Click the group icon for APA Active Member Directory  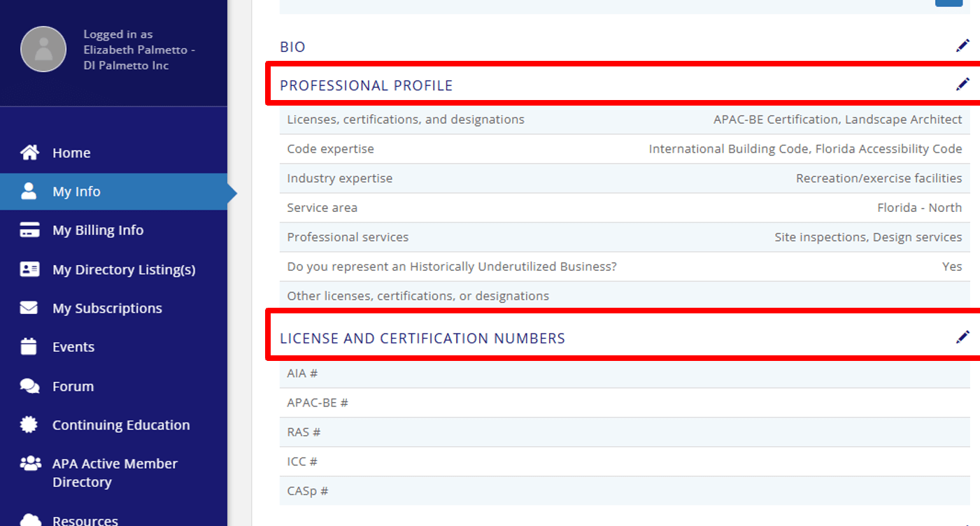[x=29, y=463]
